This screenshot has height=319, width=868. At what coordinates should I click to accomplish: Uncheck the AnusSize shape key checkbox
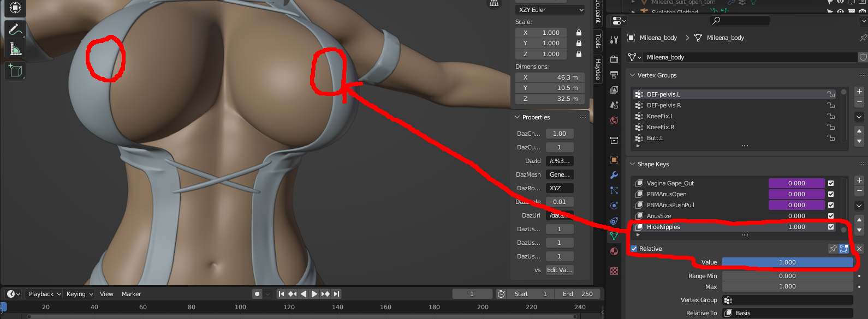[831, 216]
